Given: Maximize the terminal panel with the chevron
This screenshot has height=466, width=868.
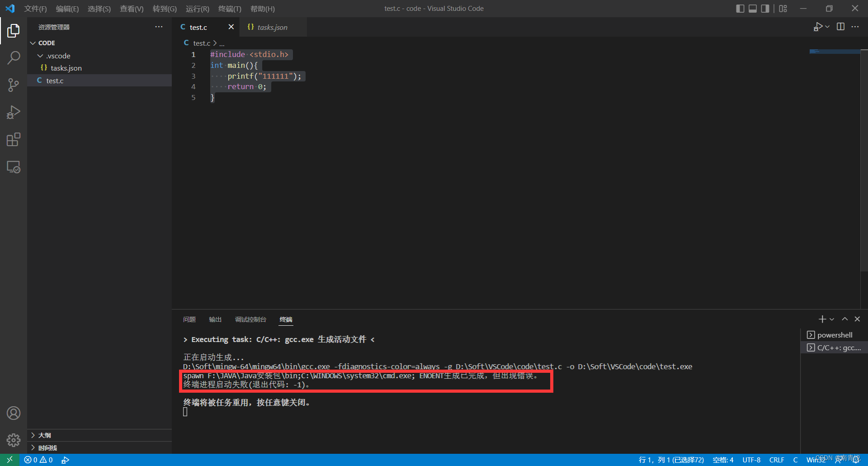Looking at the screenshot, I should (844, 319).
